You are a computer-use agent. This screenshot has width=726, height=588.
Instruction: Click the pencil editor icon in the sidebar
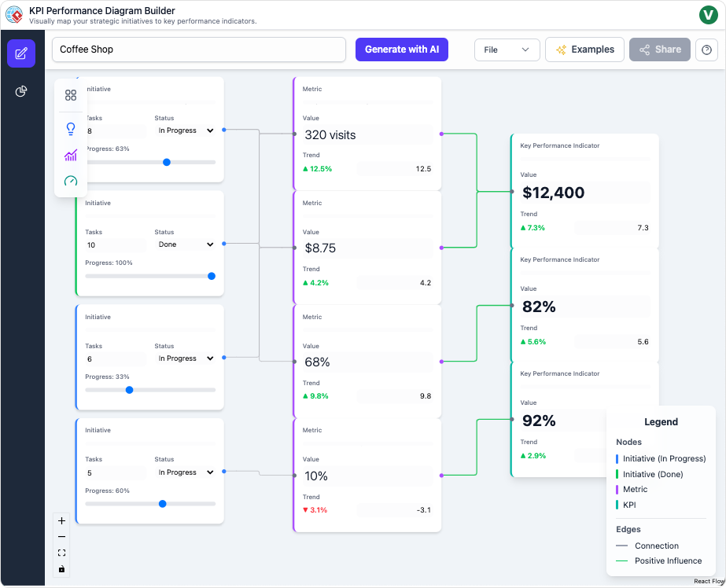coord(21,53)
